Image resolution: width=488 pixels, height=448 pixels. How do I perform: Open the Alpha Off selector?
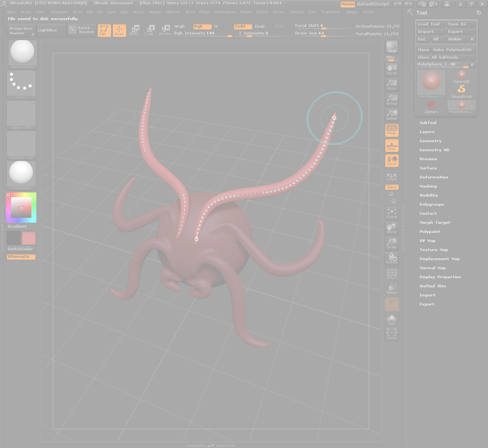click(x=21, y=115)
